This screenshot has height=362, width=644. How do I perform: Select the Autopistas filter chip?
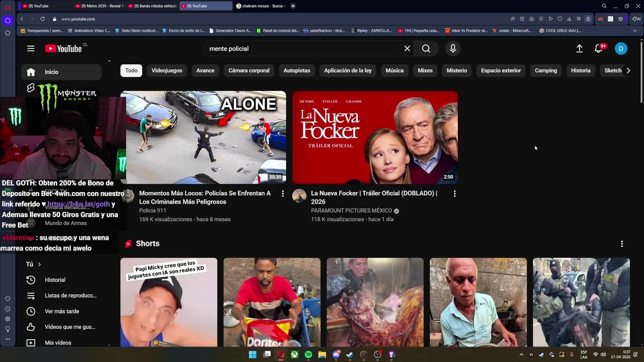coord(297,71)
